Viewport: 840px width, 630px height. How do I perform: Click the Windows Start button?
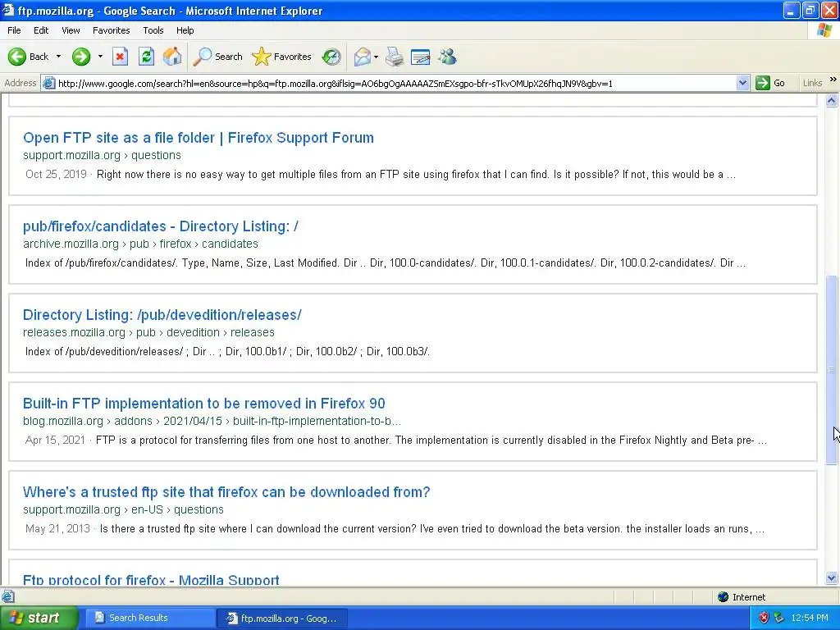[x=39, y=618]
